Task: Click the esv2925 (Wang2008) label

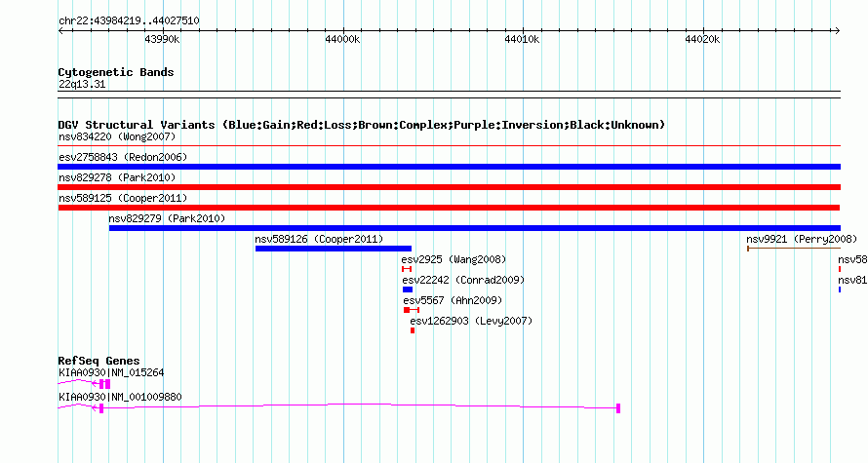Action: 454,259
